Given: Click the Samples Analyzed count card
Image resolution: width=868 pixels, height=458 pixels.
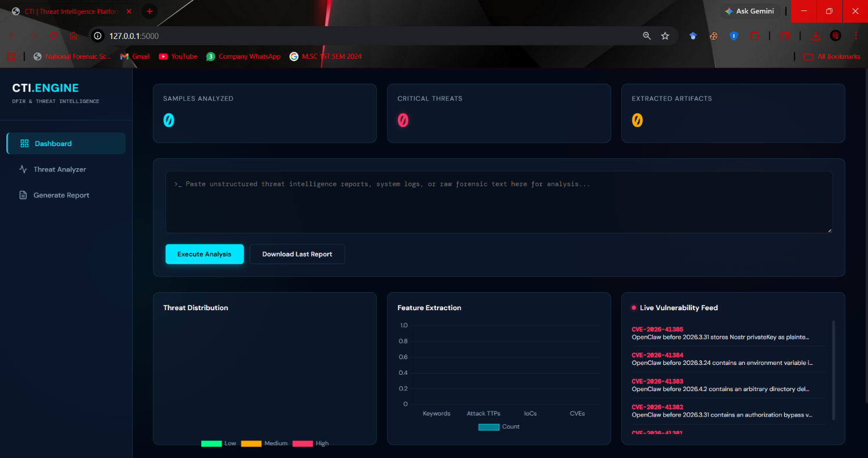Looking at the screenshot, I should (265, 113).
